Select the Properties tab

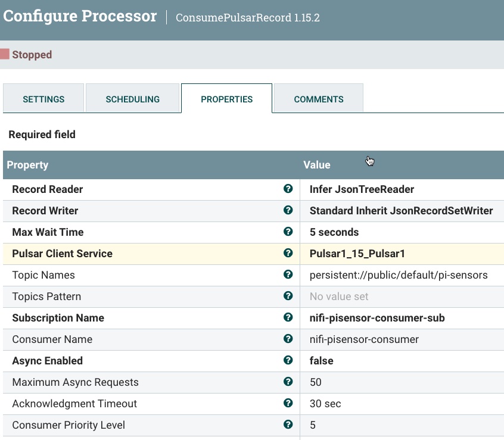point(226,98)
